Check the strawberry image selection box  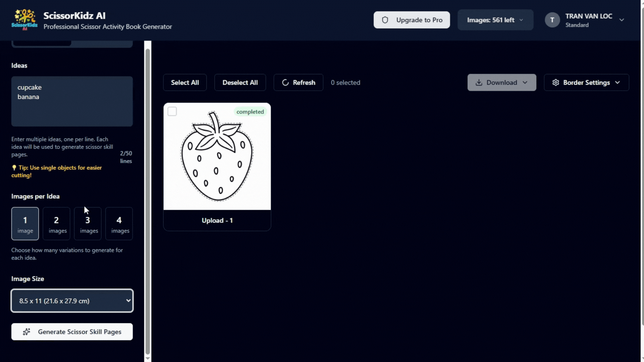172,112
